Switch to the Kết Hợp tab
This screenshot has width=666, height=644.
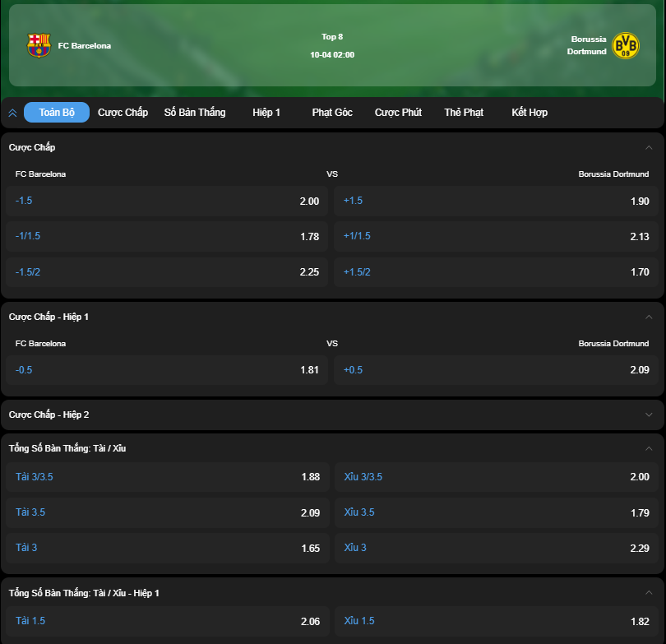click(530, 112)
